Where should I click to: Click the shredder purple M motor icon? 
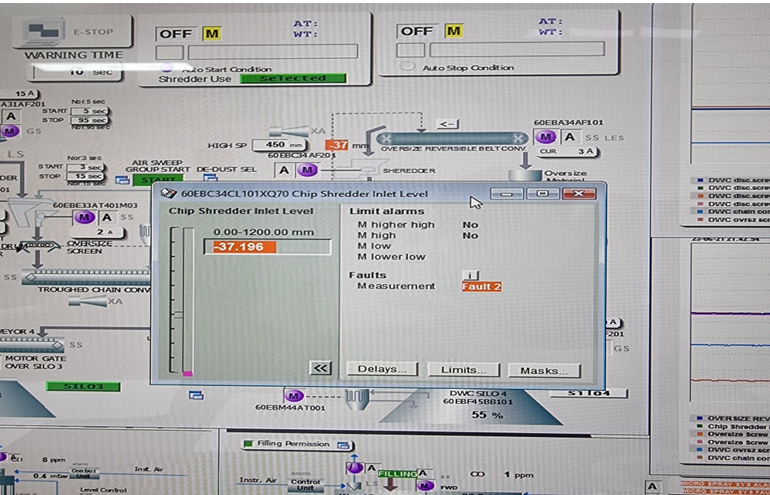click(308, 170)
